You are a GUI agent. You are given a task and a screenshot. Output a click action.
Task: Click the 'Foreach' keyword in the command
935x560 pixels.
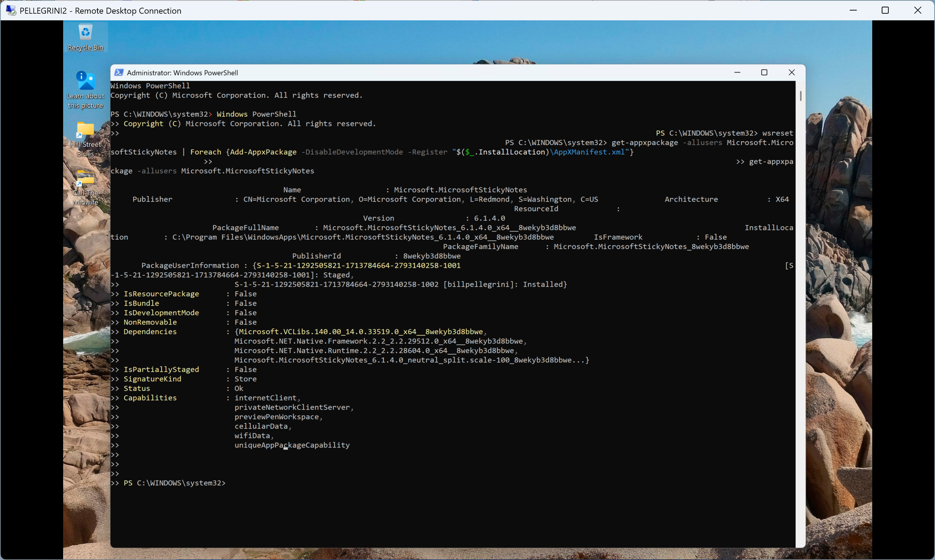click(x=206, y=152)
